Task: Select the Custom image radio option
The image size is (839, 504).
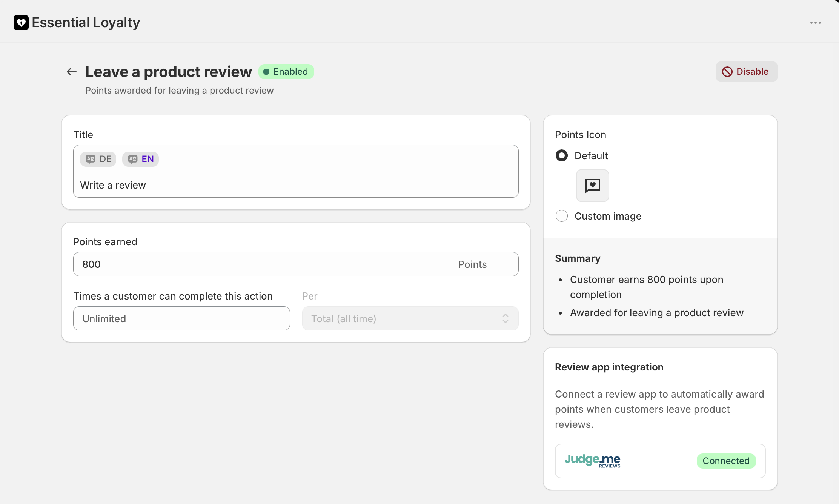Action: coord(562,216)
